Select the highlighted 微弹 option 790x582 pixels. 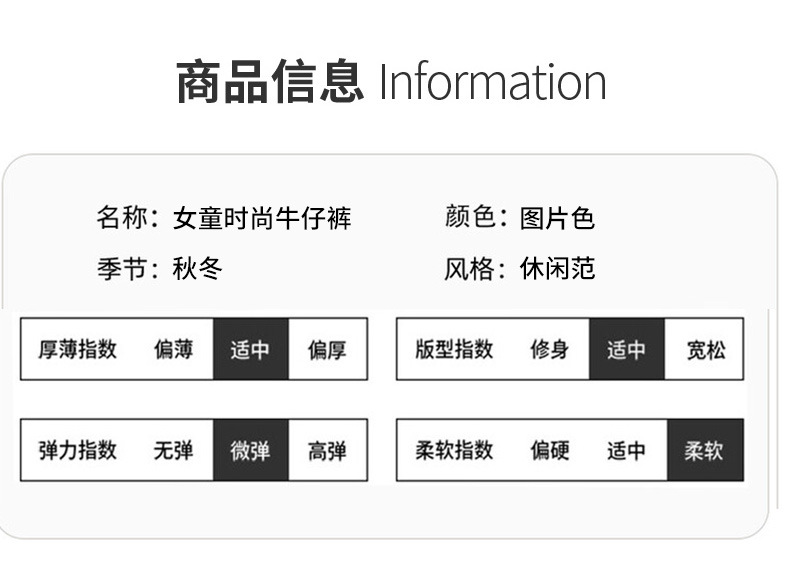point(250,451)
